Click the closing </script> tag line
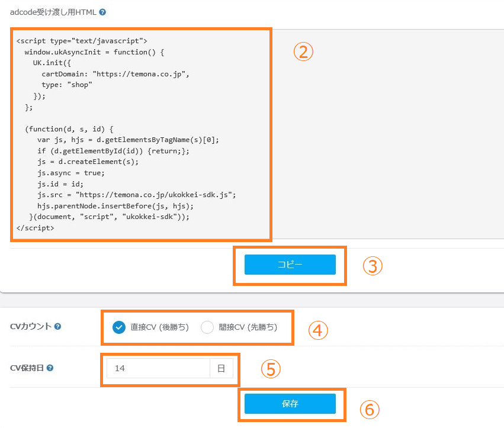504x428 pixels. (x=35, y=228)
